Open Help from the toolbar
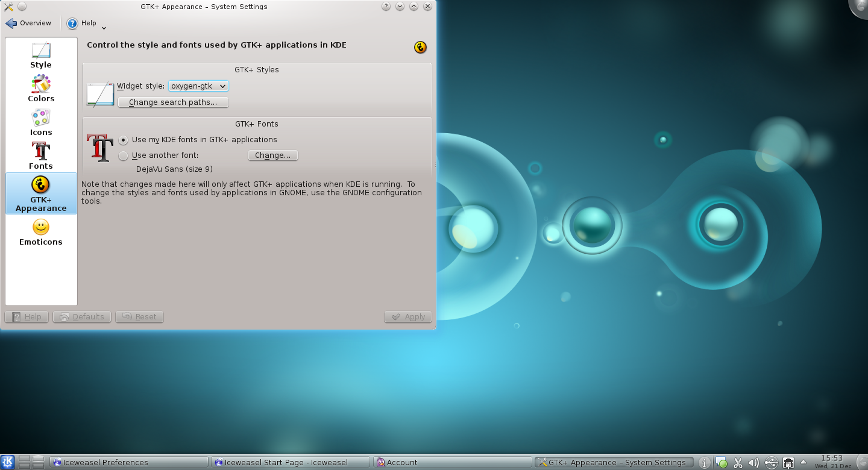Screen dimensions: 868x470 click(x=82, y=23)
